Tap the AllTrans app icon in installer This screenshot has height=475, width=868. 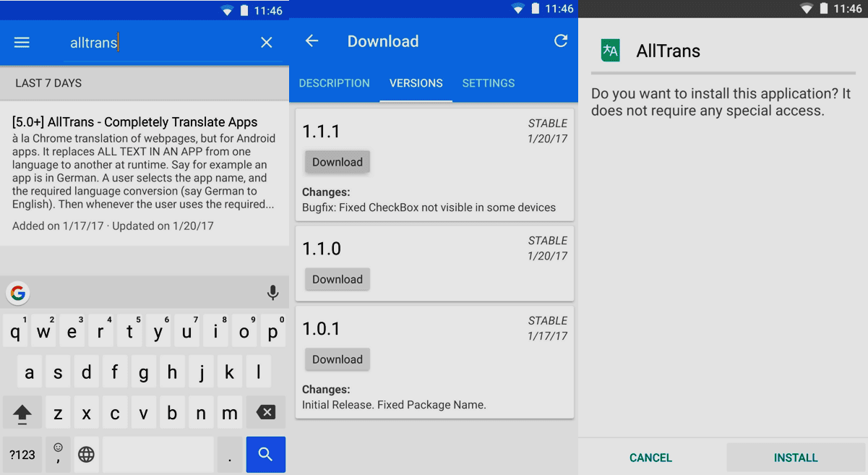point(611,51)
